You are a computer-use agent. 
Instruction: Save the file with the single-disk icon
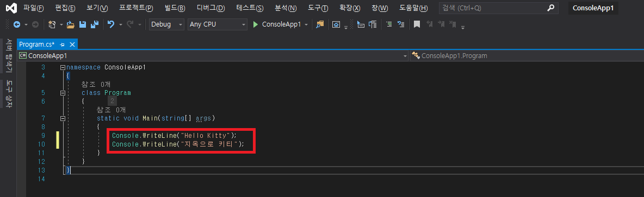[83, 24]
